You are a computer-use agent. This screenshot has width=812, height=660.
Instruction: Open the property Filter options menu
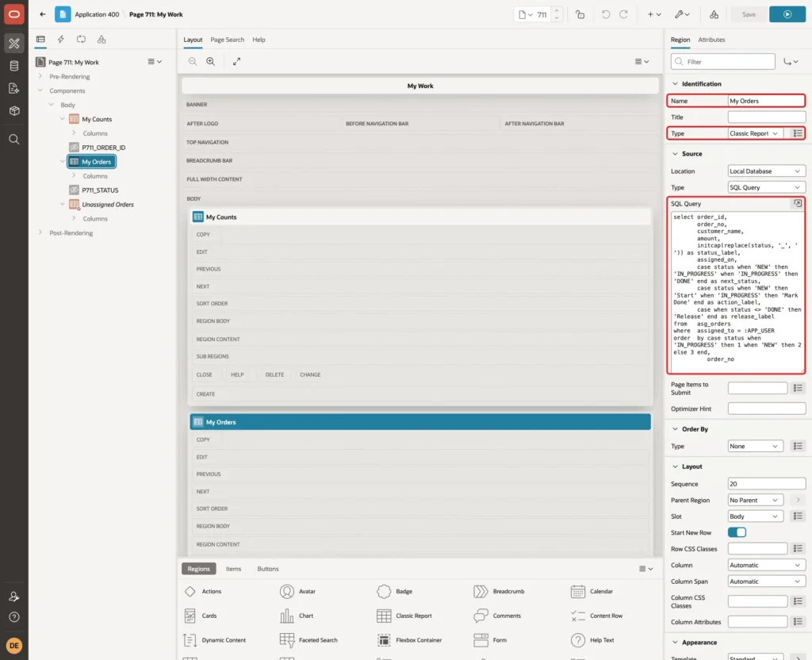click(x=791, y=62)
